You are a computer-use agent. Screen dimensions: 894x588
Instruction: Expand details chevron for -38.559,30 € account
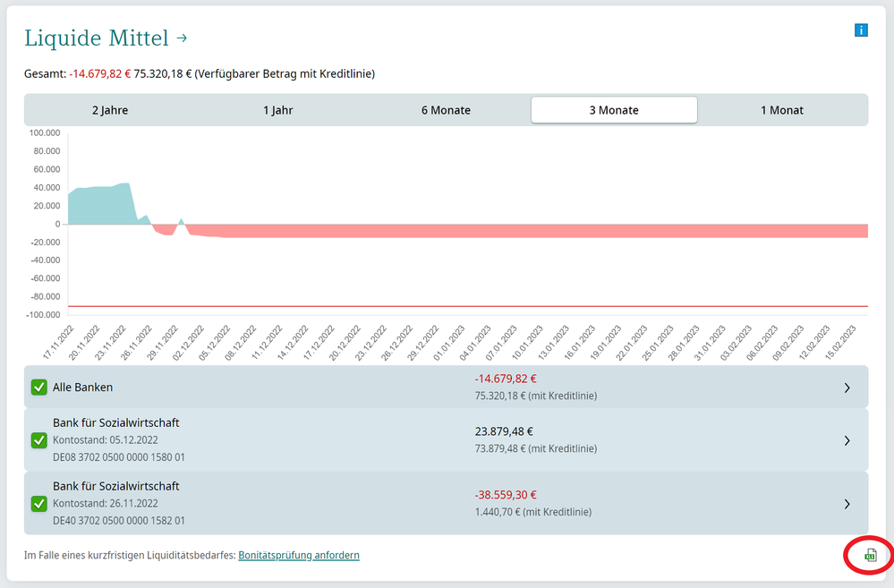click(847, 504)
